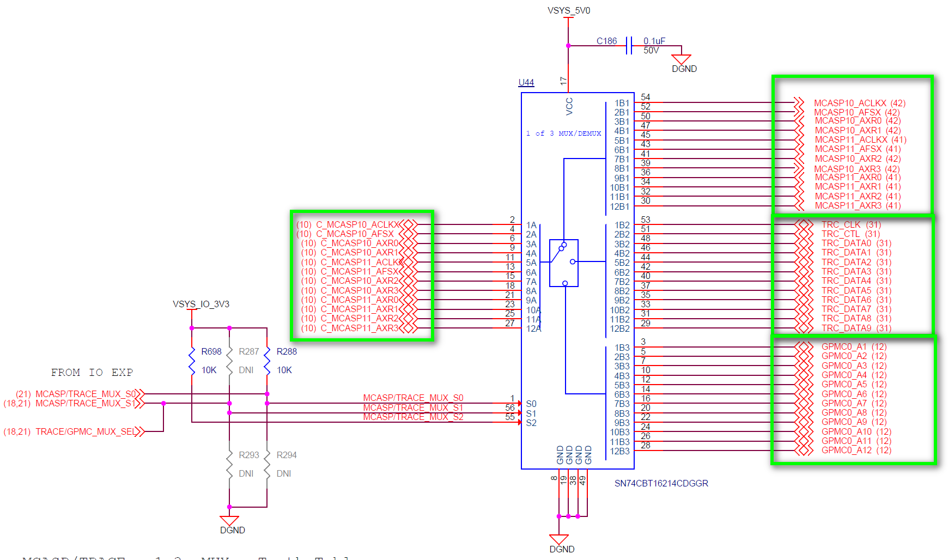Click the 0.1uF capacitor value
948x560 pixels.
654,41
